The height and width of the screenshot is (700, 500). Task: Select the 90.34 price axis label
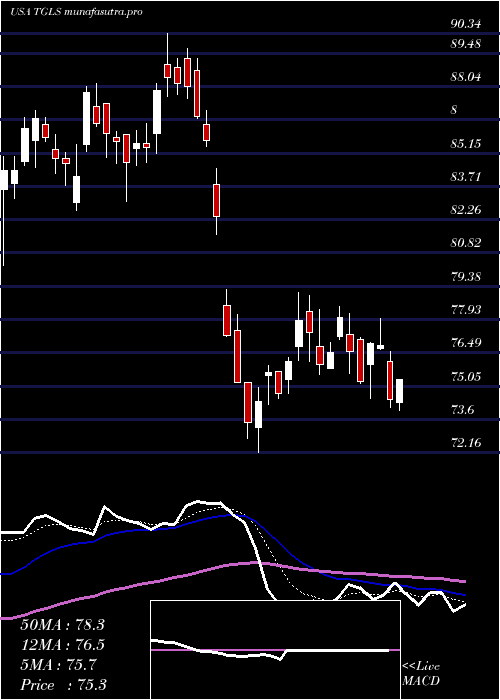466,24
